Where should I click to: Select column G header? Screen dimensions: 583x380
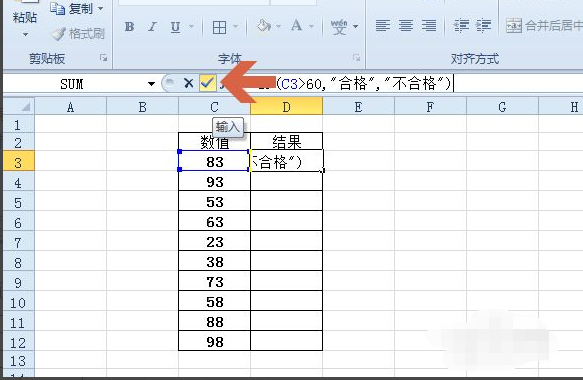(x=502, y=107)
